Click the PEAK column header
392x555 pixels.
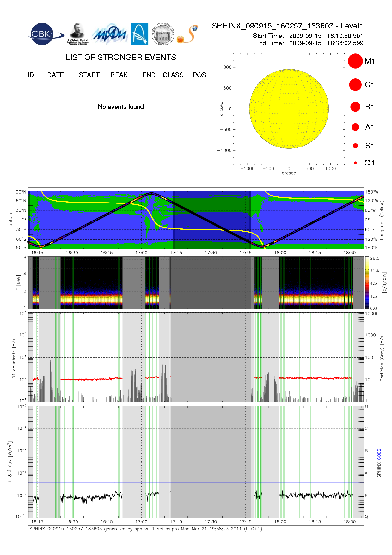tap(119, 75)
